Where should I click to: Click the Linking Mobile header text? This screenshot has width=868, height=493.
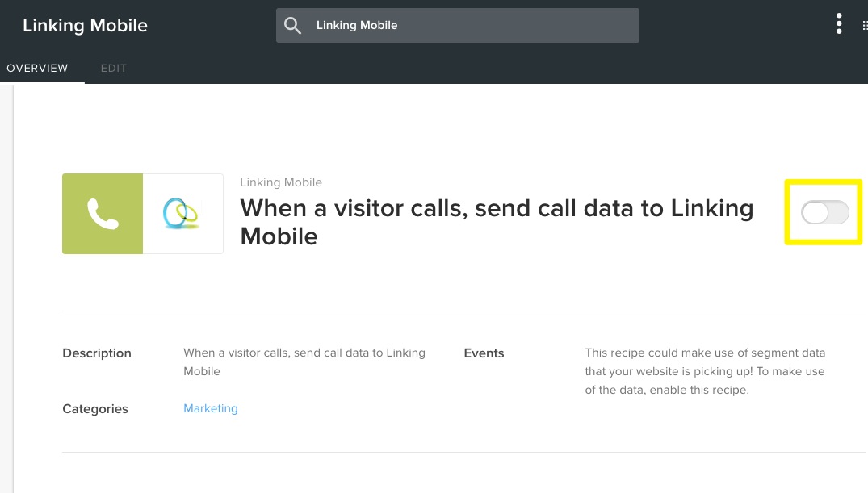tap(85, 25)
